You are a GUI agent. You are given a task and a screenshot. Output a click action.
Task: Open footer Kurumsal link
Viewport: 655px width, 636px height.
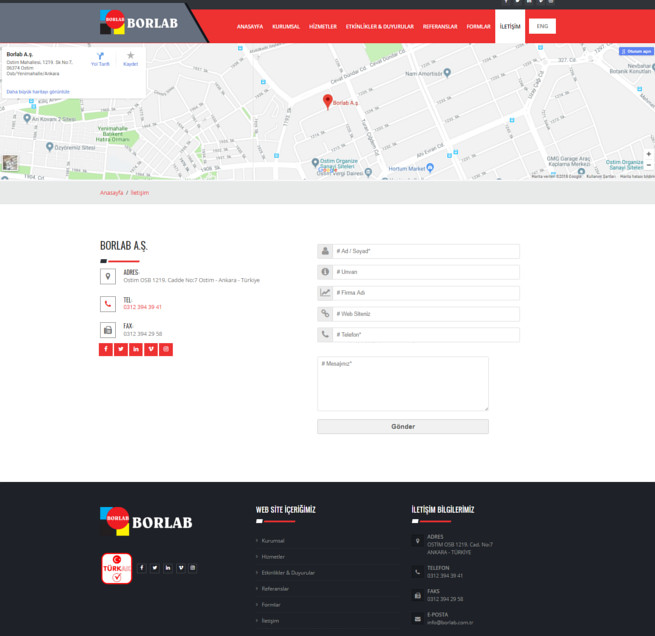click(x=273, y=540)
